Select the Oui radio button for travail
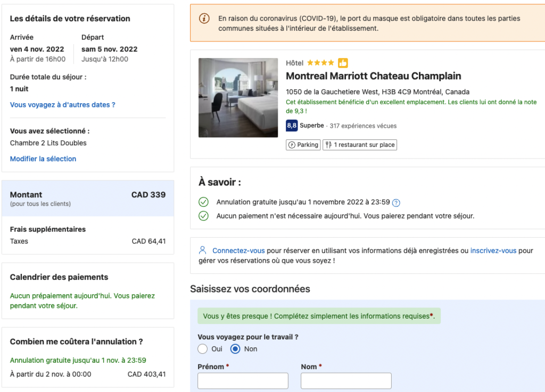Viewport: 545px width, 392px height. [202, 349]
